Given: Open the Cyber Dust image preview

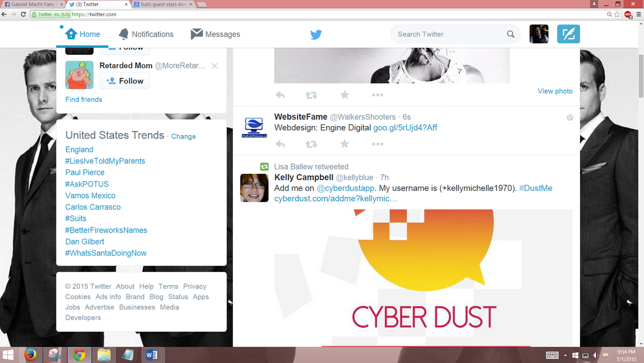Looking at the screenshot, I should [x=423, y=278].
